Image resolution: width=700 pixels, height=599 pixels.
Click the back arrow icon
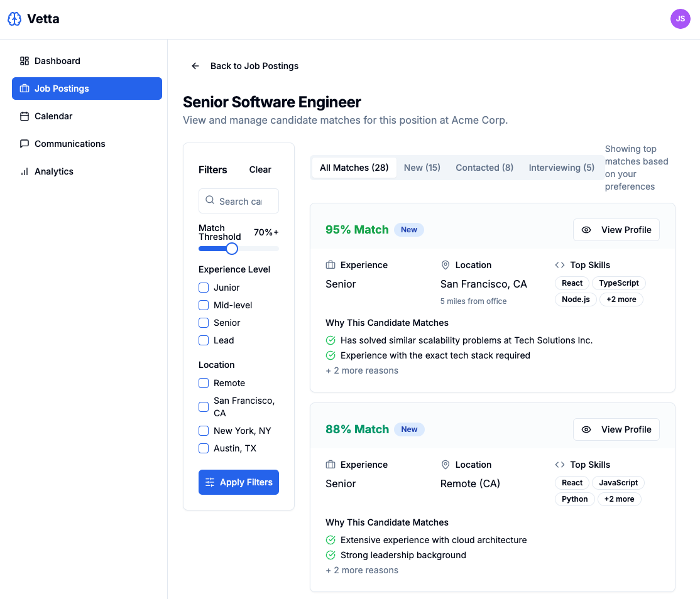point(195,66)
